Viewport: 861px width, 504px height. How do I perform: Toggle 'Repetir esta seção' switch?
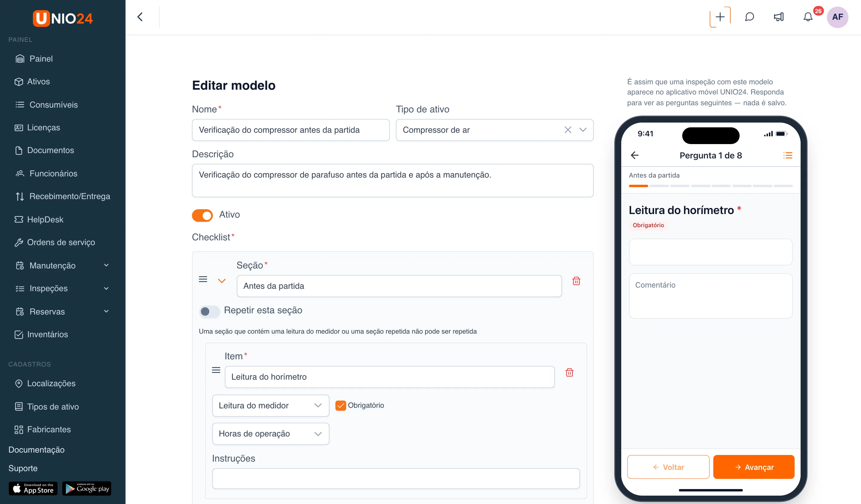(x=209, y=311)
